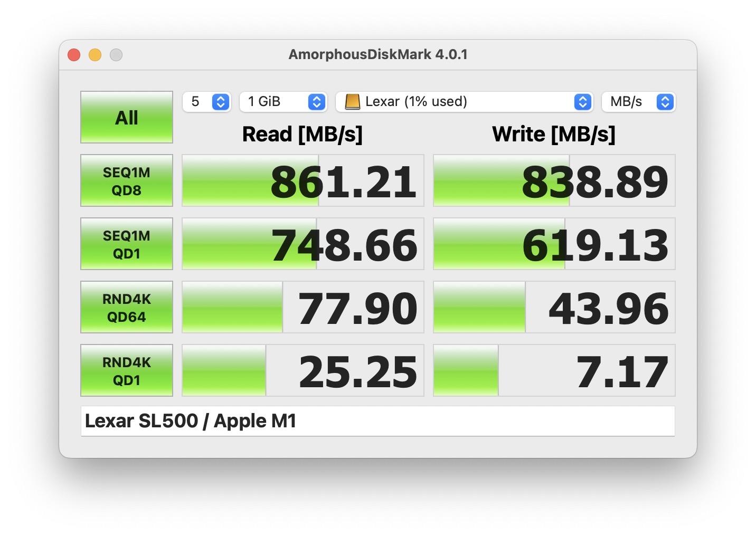
Task: Minimize the AmorphousDiskMark window
Action: (95, 55)
